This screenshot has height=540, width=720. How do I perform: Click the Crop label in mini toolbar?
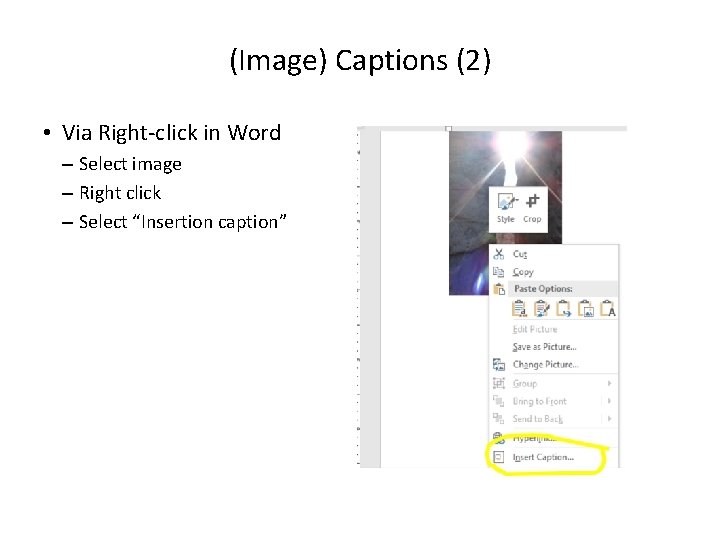click(x=532, y=219)
